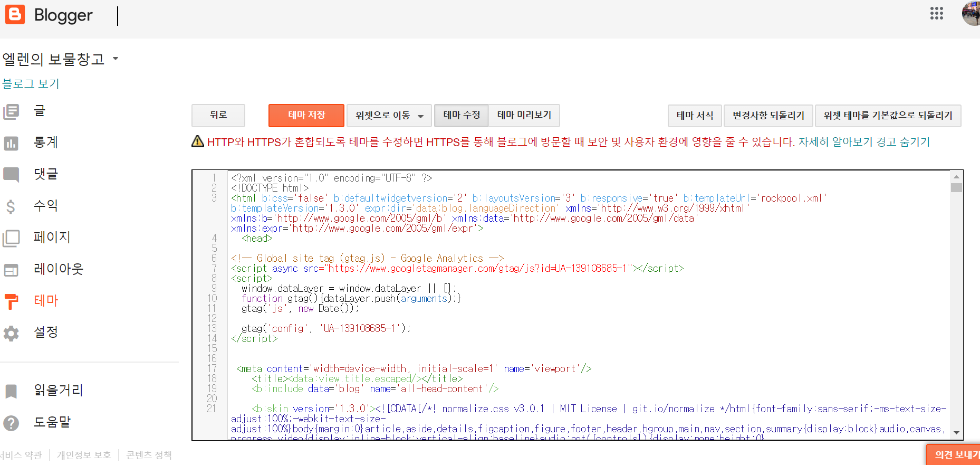Click the meta viewport code line
980x465 pixels.
click(x=414, y=368)
